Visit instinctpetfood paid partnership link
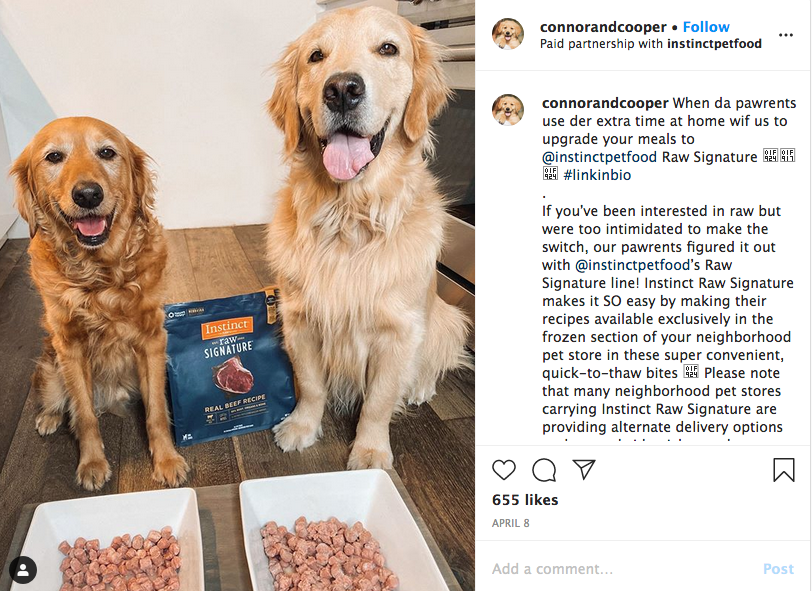 tap(714, 44)
